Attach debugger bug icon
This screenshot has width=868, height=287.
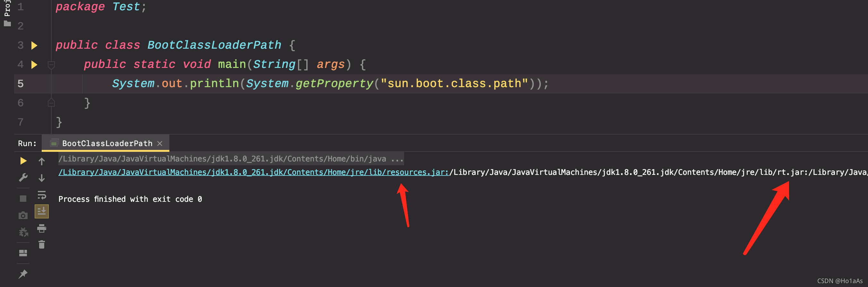pyautogui.click(x=23, y=232)
